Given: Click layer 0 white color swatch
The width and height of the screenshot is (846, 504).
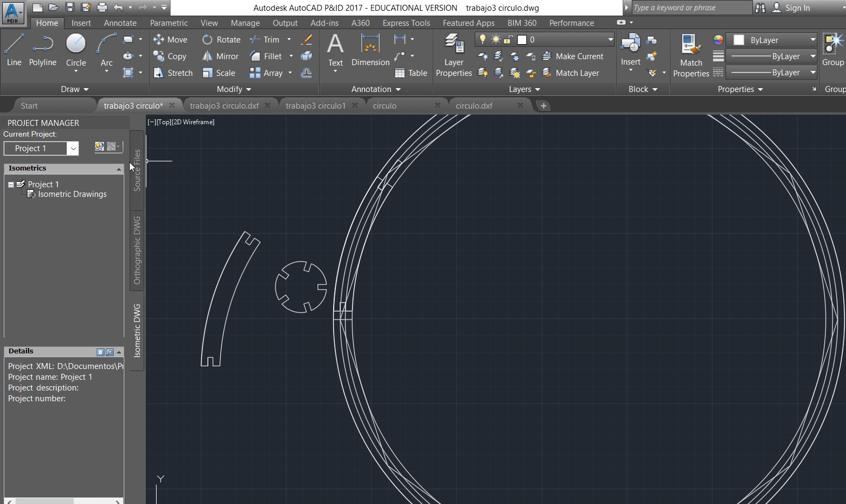Looking at the screenshot, I should (521, 39).
